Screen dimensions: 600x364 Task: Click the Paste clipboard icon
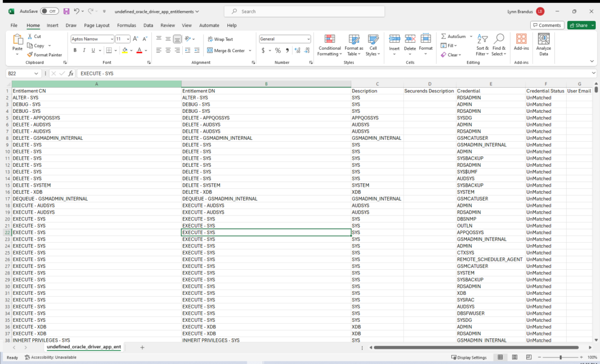pyautogui.click(x=18, y=39)
